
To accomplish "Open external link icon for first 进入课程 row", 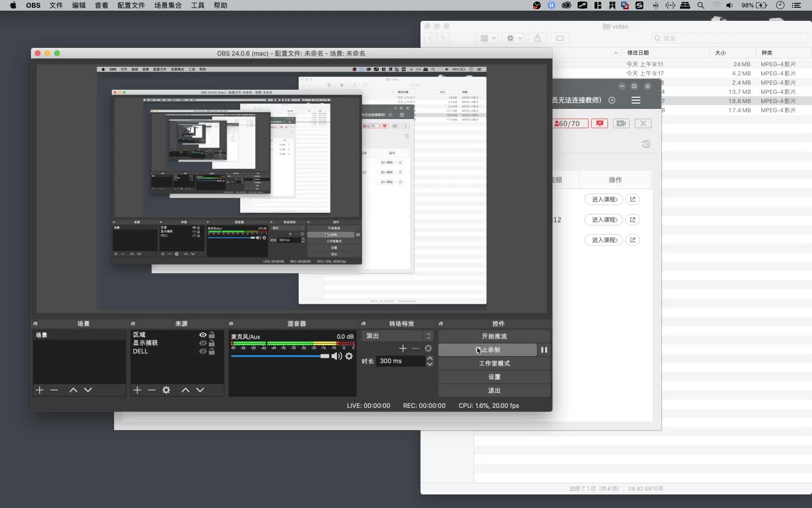I will (633, 199).
